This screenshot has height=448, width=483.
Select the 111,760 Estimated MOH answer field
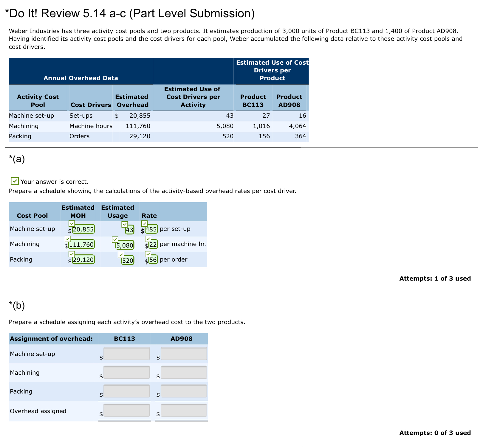[81, 245]
